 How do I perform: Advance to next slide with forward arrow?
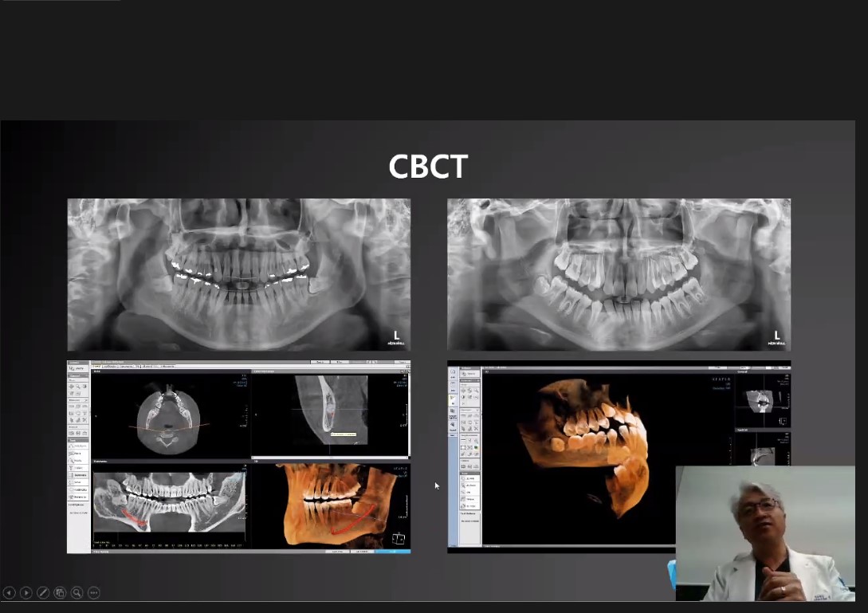click(x=26, y=592)
